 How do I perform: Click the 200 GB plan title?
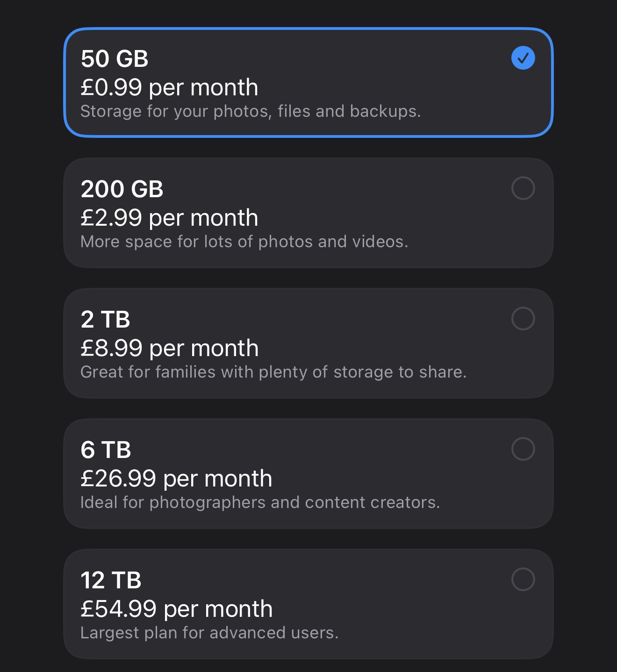tap(122, 189)
